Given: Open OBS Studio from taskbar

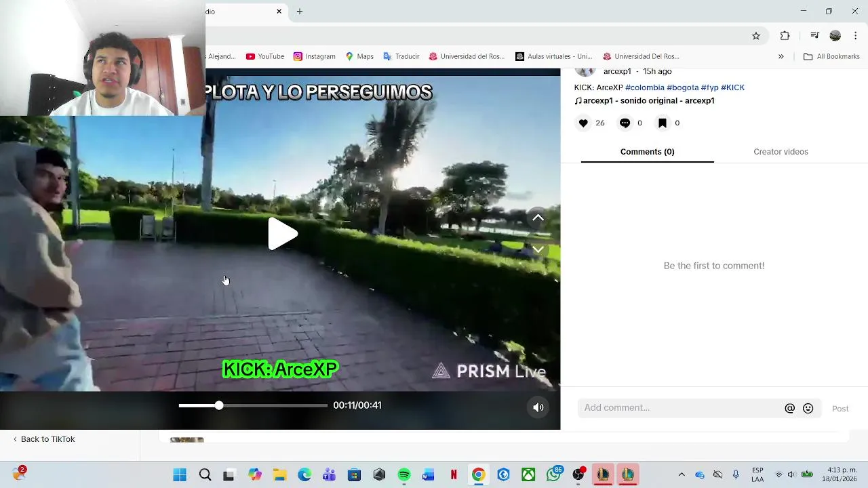Looking at the screenshot, I should pyautogui.click(x=578, y=475).
